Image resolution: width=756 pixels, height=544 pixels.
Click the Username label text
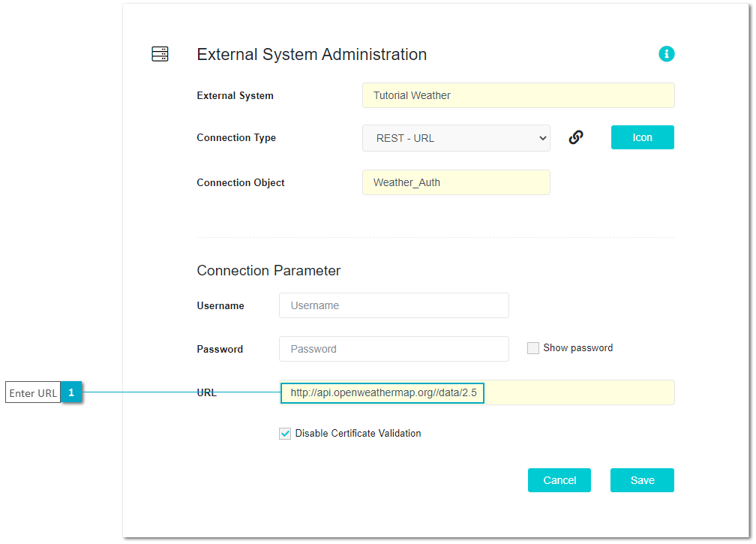pyautogui.click(x=220, y=305)
